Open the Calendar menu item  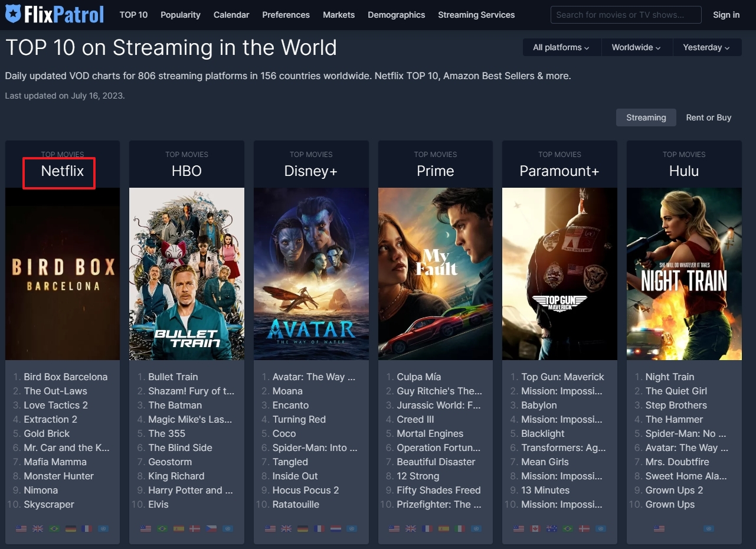(x=231, y=15)
